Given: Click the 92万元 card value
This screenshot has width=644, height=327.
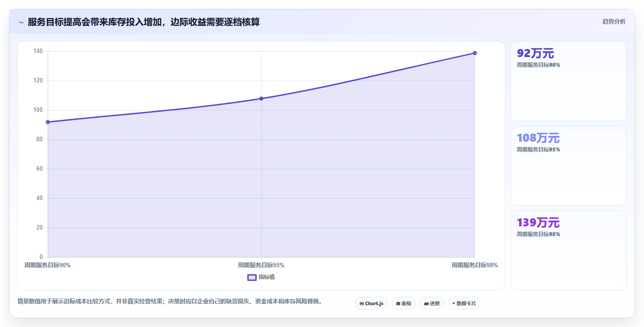Looking at the screenshot, I should (x=535, y=53).
